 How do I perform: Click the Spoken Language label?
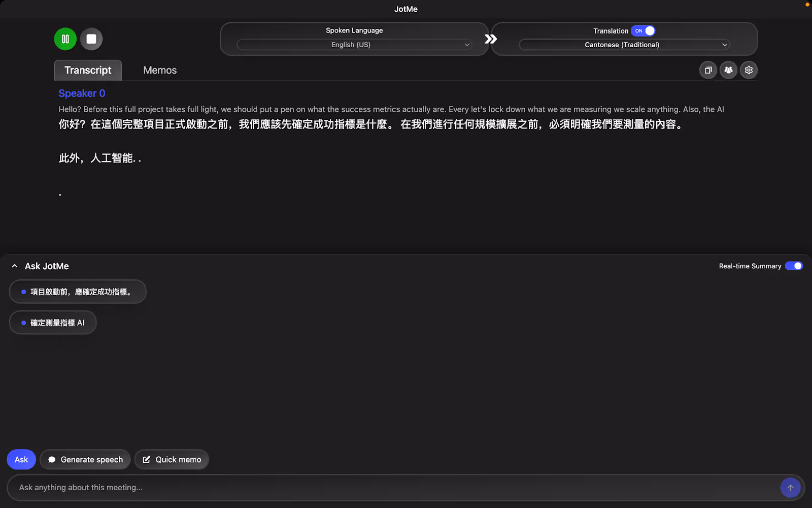click(354, 30)
